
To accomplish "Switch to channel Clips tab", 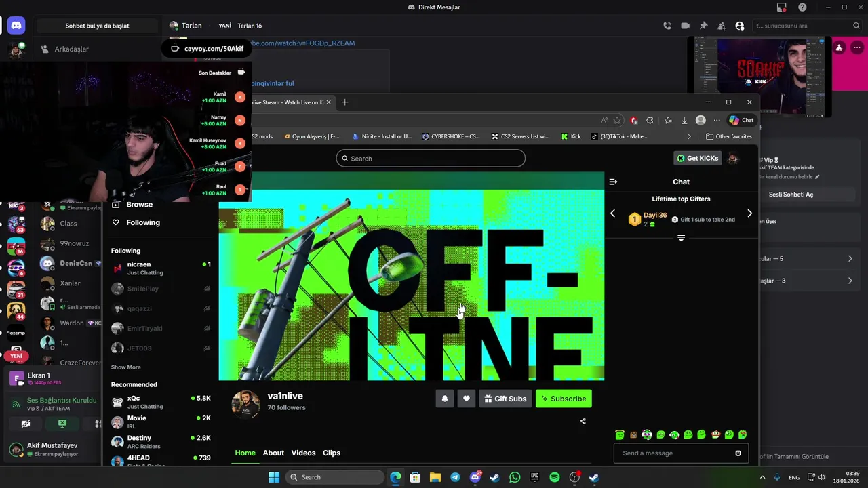I will (332, 453).
